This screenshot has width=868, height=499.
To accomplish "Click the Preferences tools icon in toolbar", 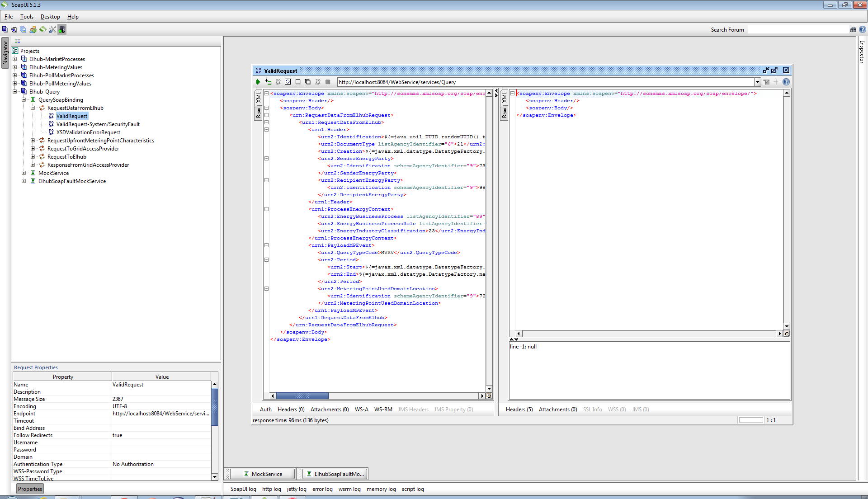I will tap(52, 29).
